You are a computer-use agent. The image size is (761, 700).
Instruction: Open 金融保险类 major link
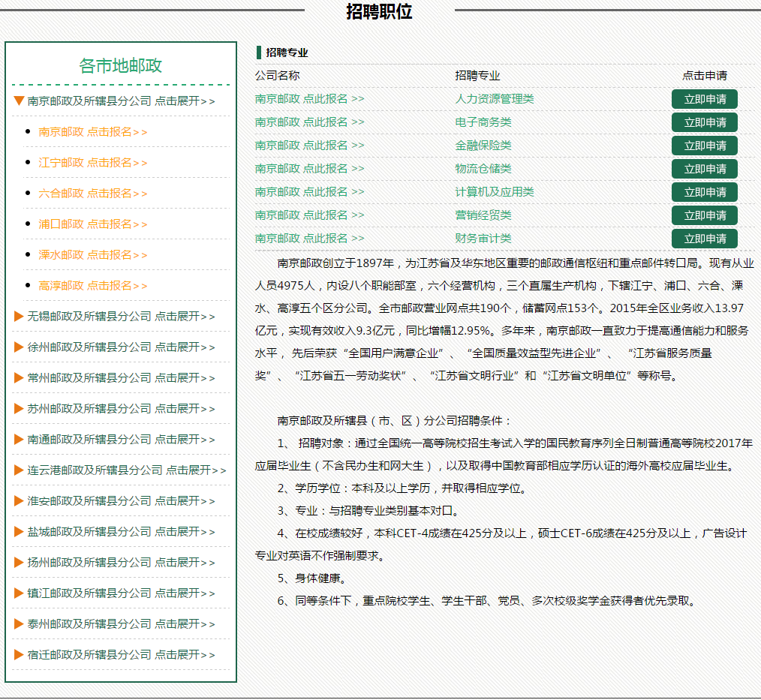coord(483,146)
